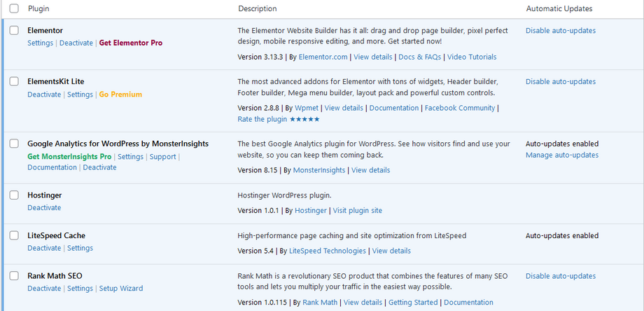Select the Rank Math SEO checkbox
This screenshot has height=311, width=644.
click(x=14, y=276)
